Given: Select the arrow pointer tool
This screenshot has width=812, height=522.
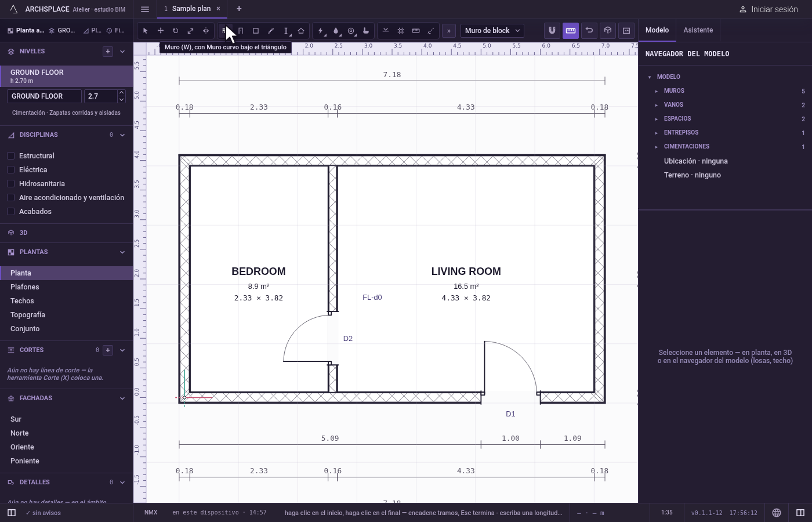Looking at the screenshot, I should click(x=145, y=31).
